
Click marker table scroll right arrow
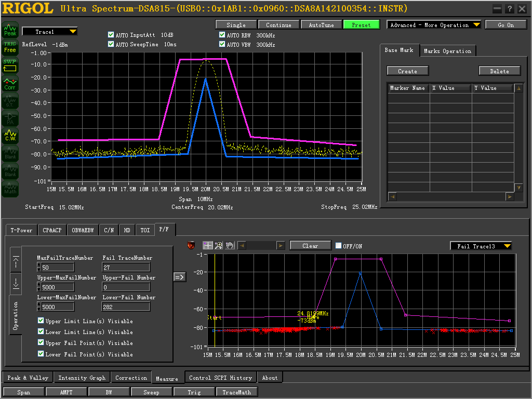pyautogui.click(x=510, y=196)
